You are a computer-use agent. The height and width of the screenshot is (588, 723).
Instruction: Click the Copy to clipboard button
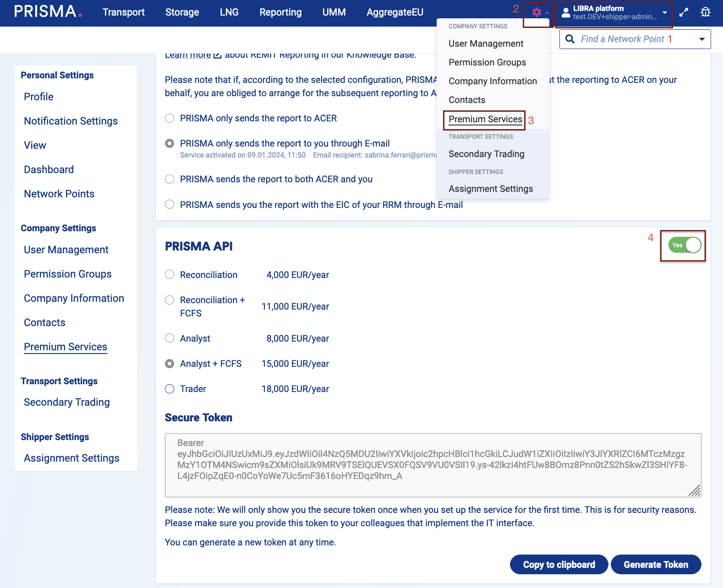(x=559, y=564)
